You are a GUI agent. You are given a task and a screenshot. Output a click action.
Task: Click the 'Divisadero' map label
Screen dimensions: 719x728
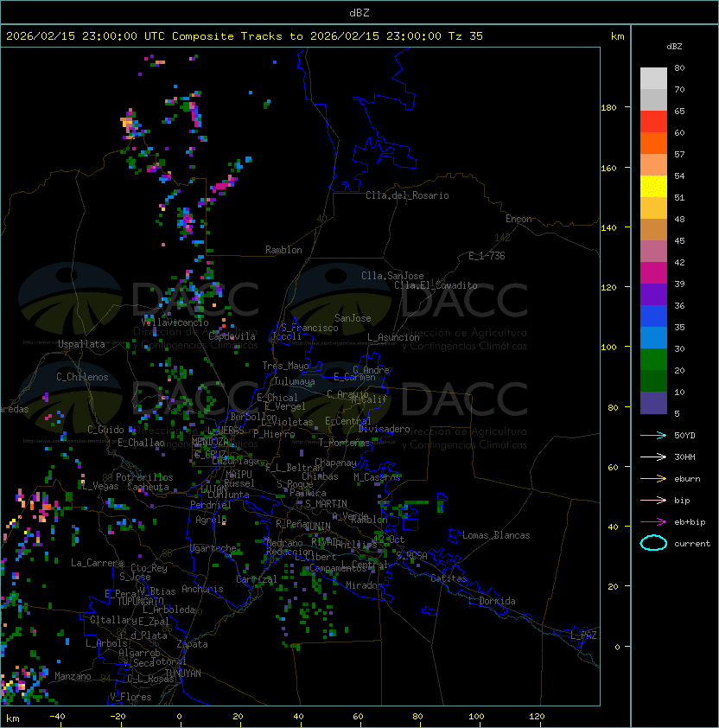[384, 429]
